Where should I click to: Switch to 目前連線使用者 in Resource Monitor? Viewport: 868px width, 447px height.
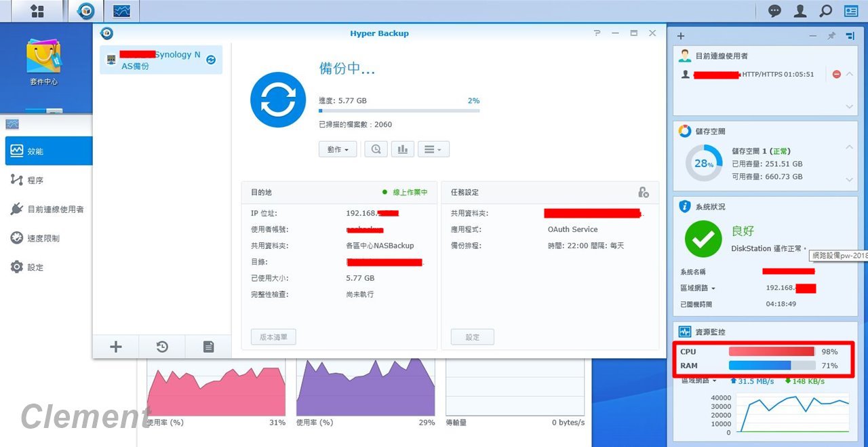(x=49, y=209)
